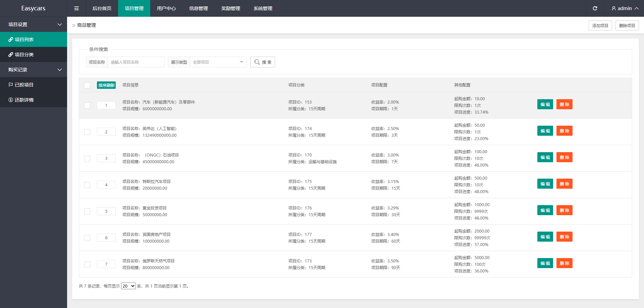This screenshot has width=644, height=308.
Task: Click the magnifier search button
Action: pyautogui.click(x=262, y=62)
